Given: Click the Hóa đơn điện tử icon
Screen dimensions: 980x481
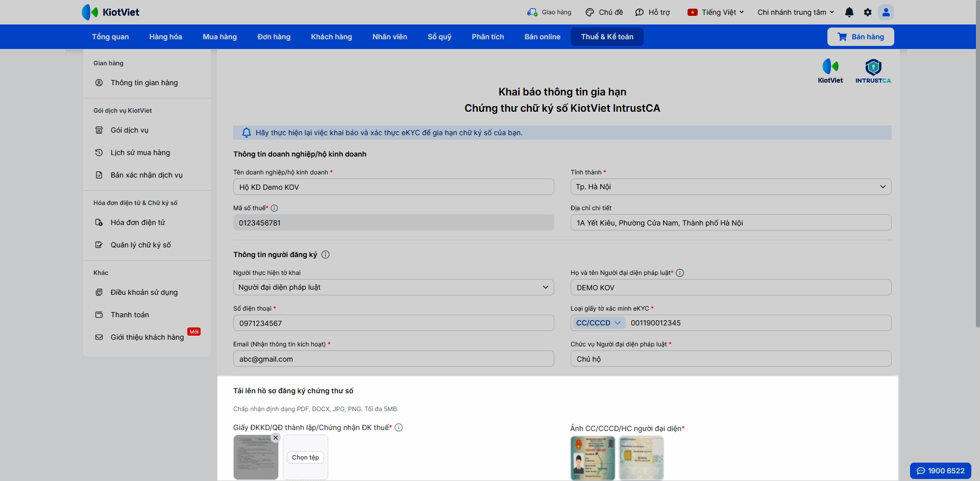Looking at the screenshot, I should pos(99,222).
